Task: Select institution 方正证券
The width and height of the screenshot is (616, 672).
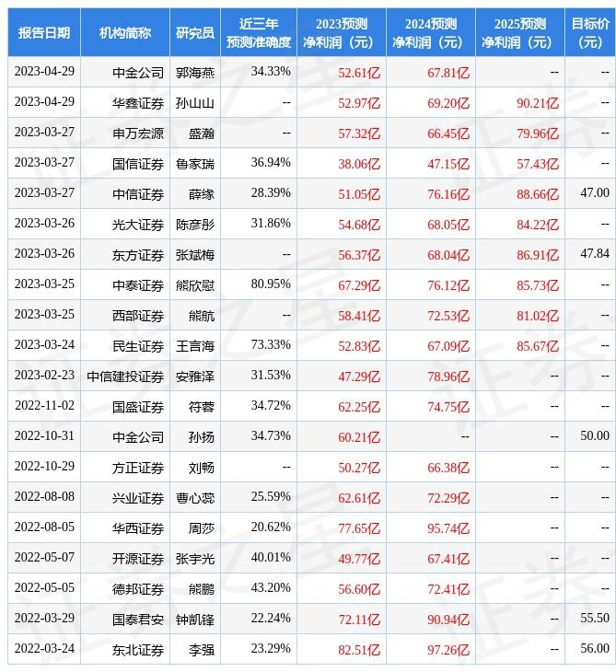Action: pyautogui.click(x=138, y=468)
